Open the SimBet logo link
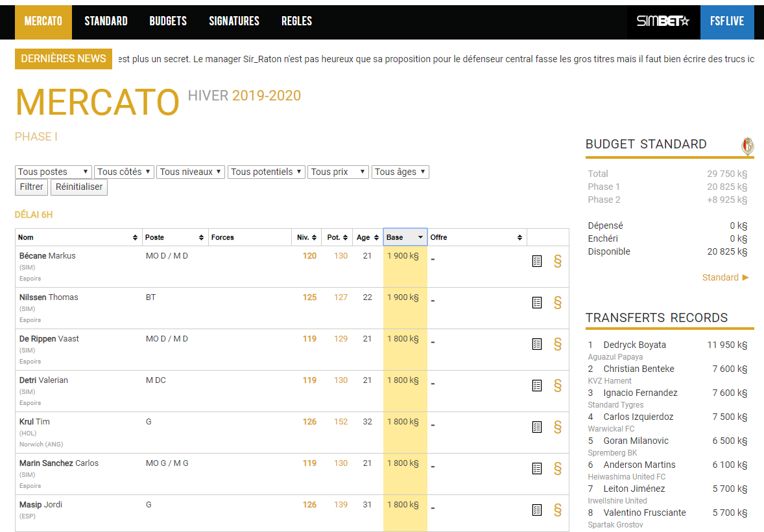Screen dimensions: 764x532 coord(663,21)
